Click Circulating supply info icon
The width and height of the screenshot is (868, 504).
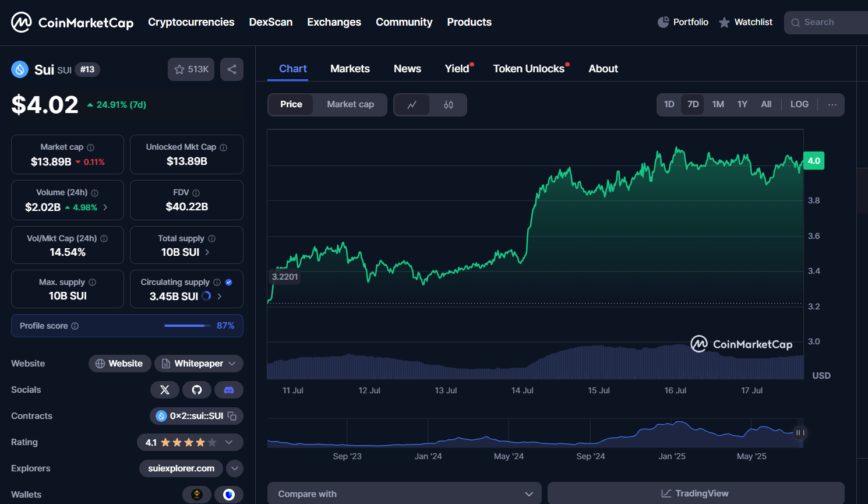pos(217,282)
